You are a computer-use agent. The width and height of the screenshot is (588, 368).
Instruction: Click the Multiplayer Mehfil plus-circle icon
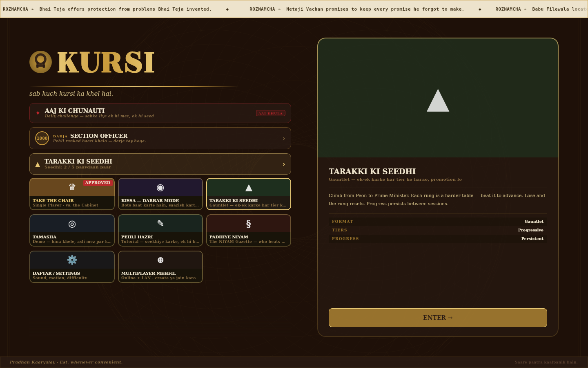[x=160, y=260]
